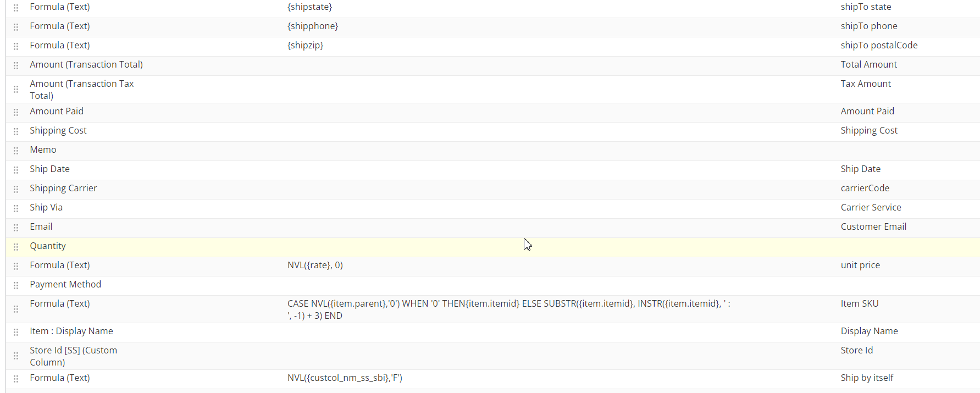Select the drag handle of Amount Paid row
Viewport: 980px width, 393px height.
point(16,112)
